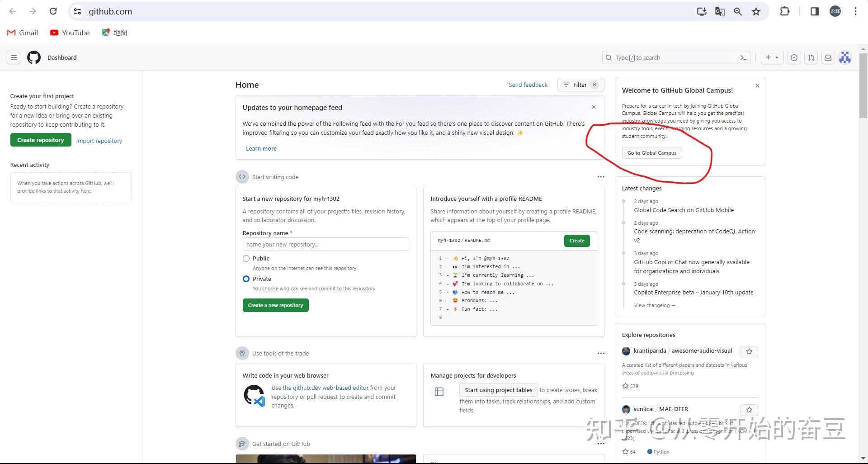Select the Private repository visibility option
Screen dimensions: 868x464
click(246, 279)
